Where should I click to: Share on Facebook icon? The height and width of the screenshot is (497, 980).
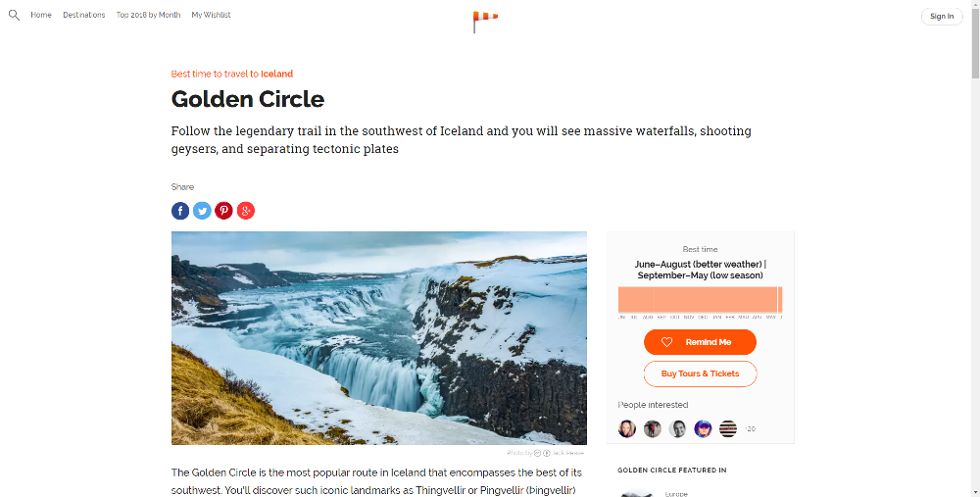tap(180, 211)
